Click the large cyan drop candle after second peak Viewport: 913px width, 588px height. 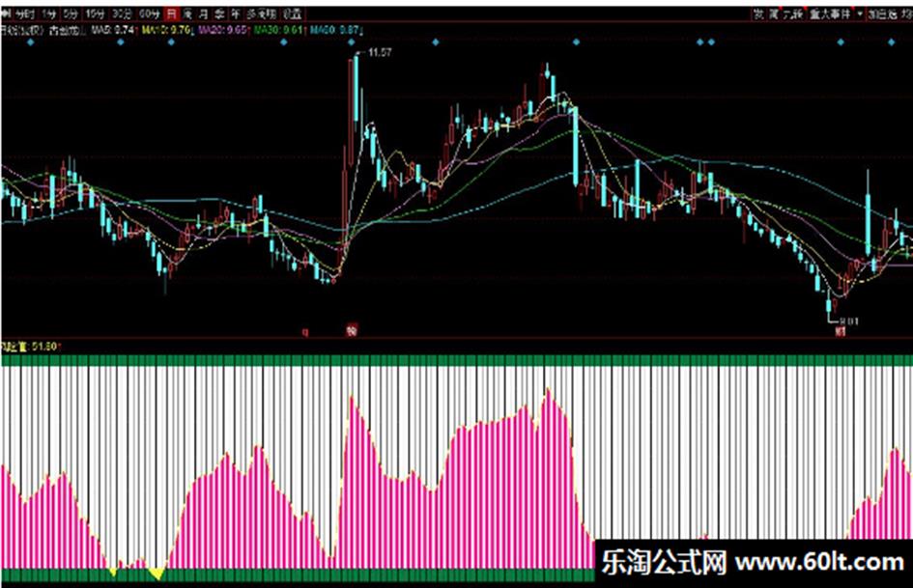576,148
